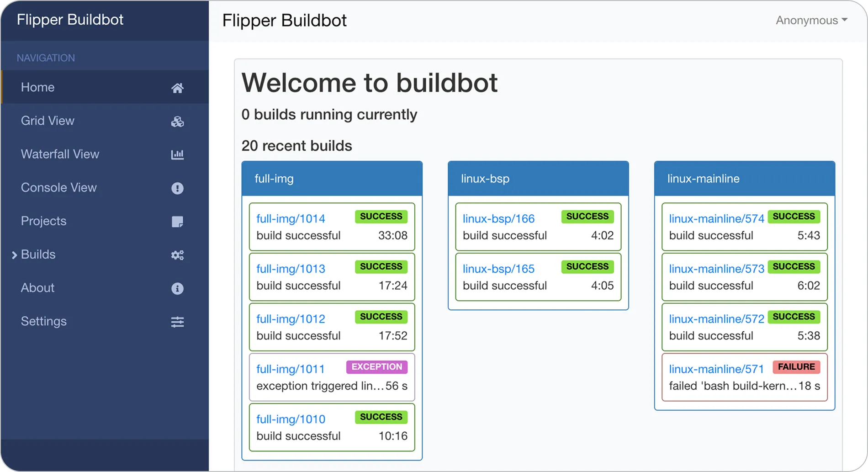Open build linux-mainline/574 link
This screenshot has width=868, height=472.
pos(716,218)
